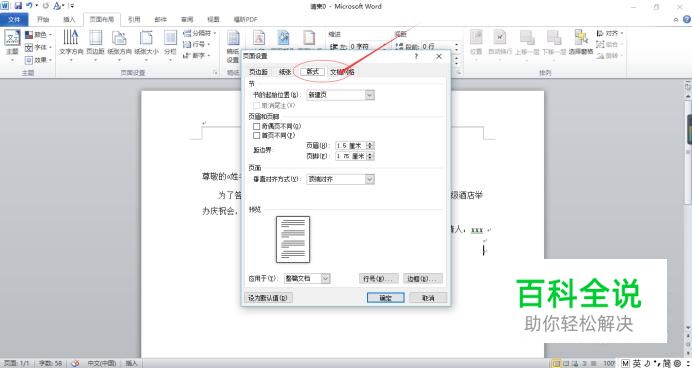The height and width of the screenshot is (368, 692).
Task: Click the print layout view button in status bar
Action: pos(557,363)
